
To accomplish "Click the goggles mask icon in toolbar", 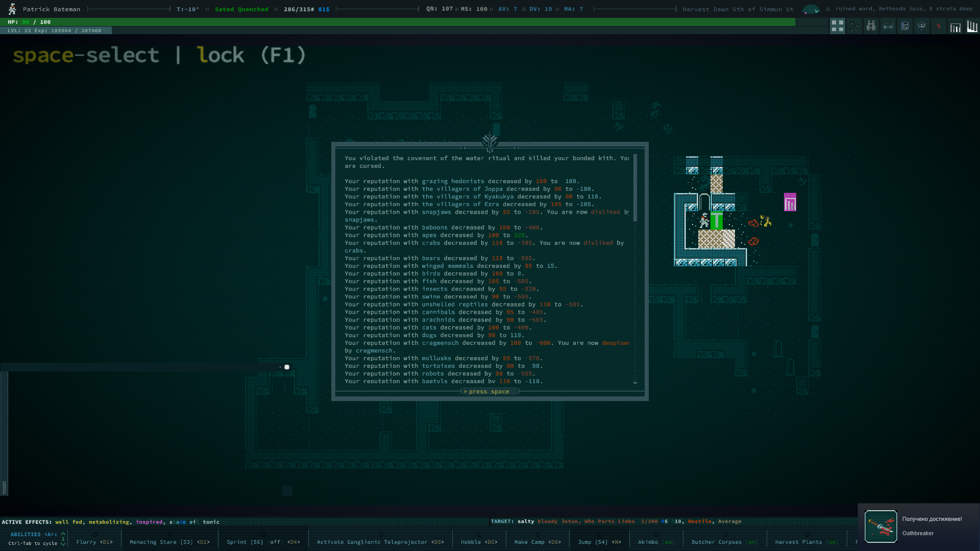I will coord(921,26).
